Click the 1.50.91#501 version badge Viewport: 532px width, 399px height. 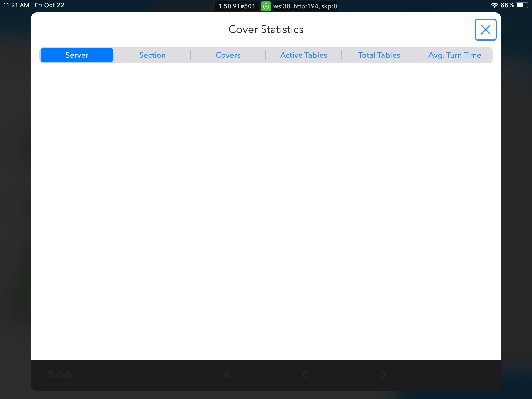tap(237, 6)
